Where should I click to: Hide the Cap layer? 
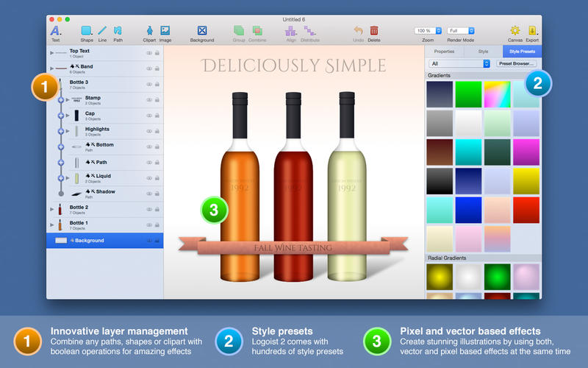pyautogui.click(x=149, y=116)
